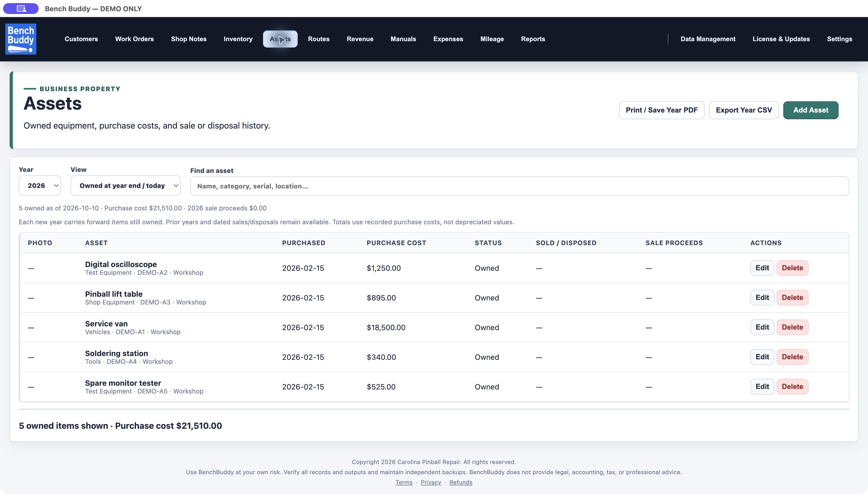Go to Expenses

[448, 39]
